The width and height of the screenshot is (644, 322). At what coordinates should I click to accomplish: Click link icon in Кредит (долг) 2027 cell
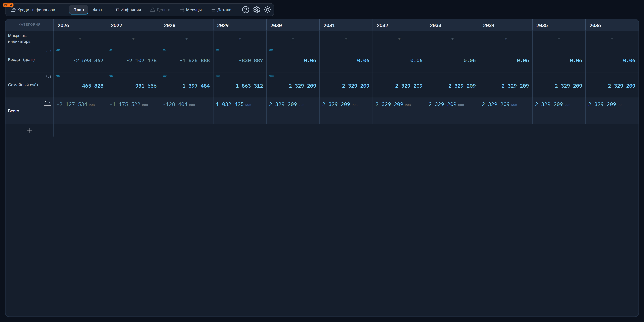pos(111,50)
